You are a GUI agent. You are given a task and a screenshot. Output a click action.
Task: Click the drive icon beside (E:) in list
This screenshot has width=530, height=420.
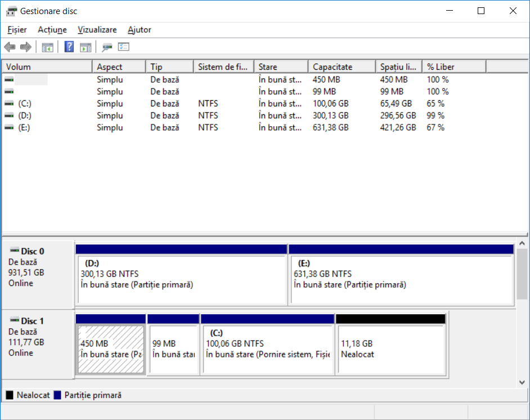click(x=9, y=127)
